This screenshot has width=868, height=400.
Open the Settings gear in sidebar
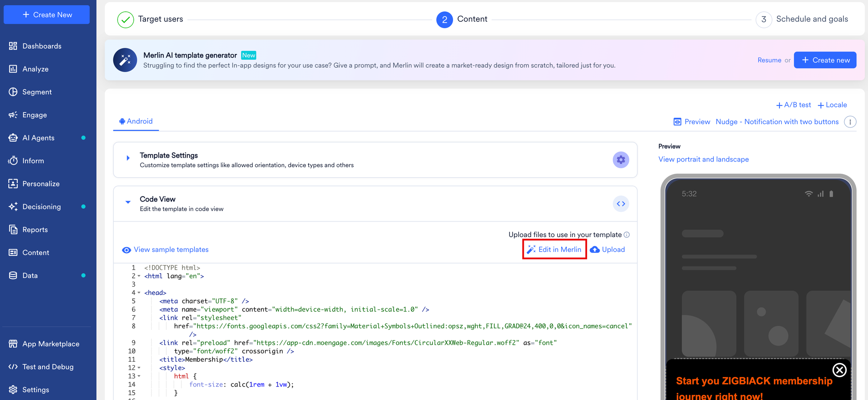tap(13, 390)
